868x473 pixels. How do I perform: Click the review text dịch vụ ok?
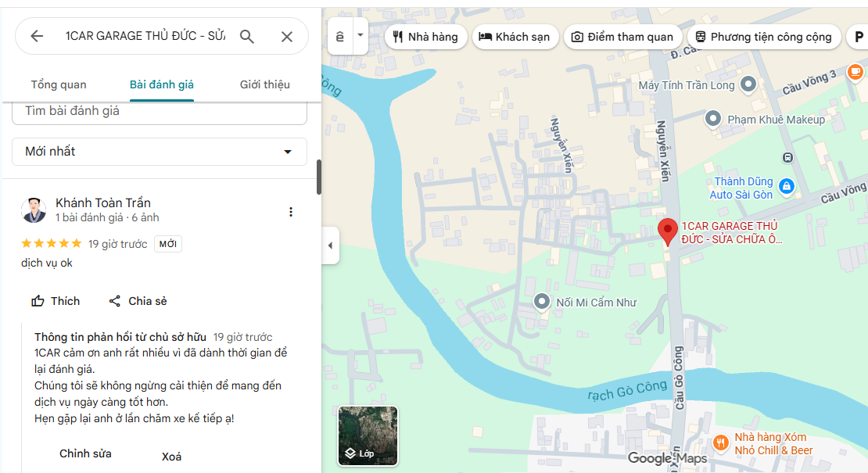click(x=47, y=263)
